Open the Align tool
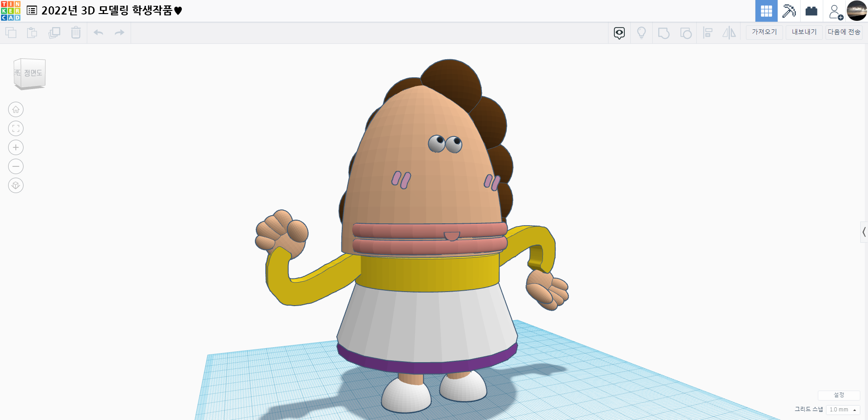This screenshot has height=420, width=868. coord(708,33)
